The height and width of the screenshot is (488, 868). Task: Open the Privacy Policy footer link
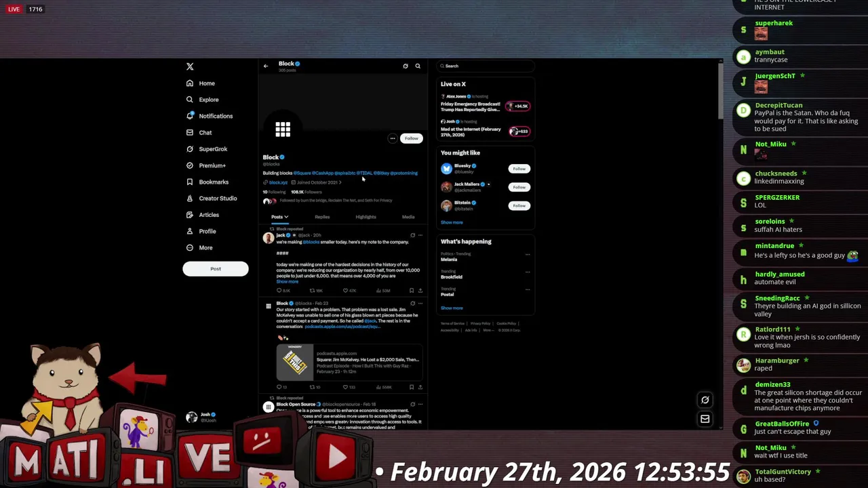coord(480,323)
